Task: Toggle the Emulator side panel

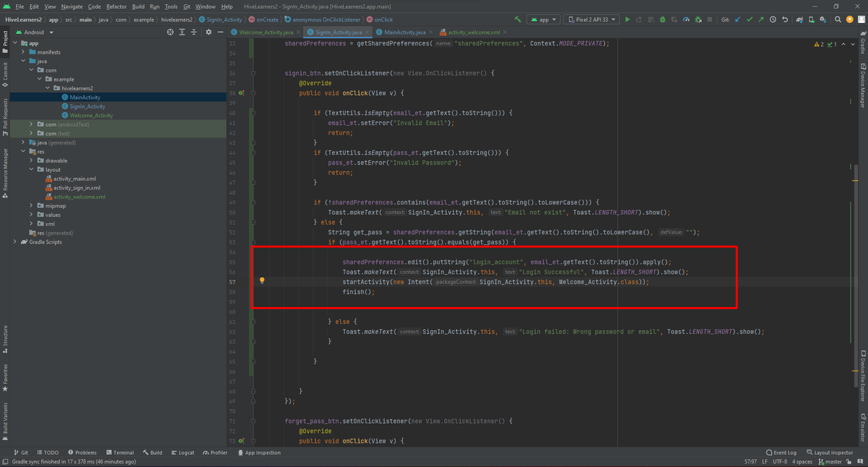Action: click(x=863, y=427)
